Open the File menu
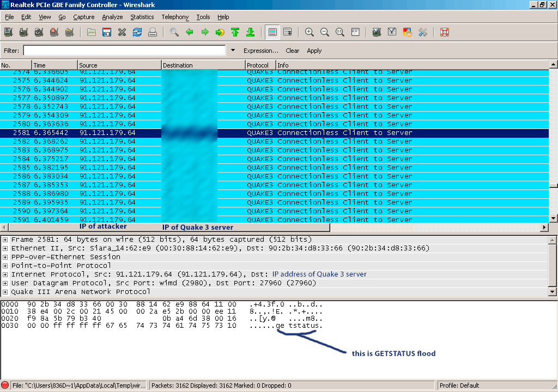558x392 pixels. (9, 17)
